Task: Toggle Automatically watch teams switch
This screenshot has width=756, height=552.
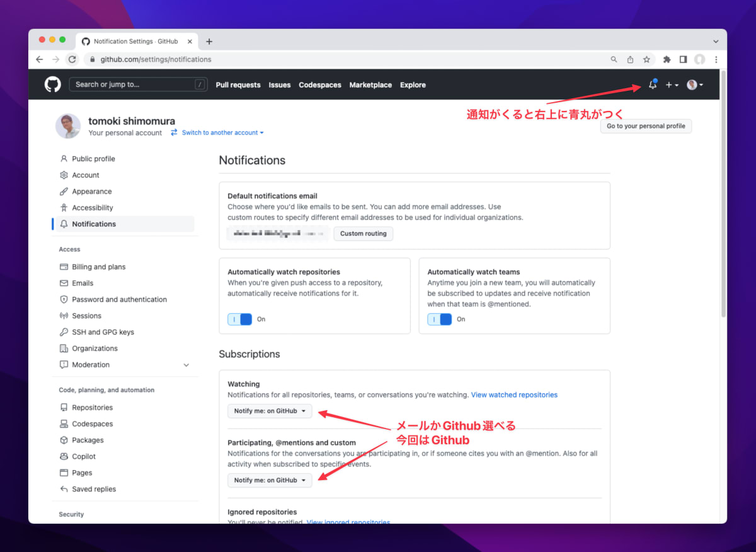Action: coord(440,319)
